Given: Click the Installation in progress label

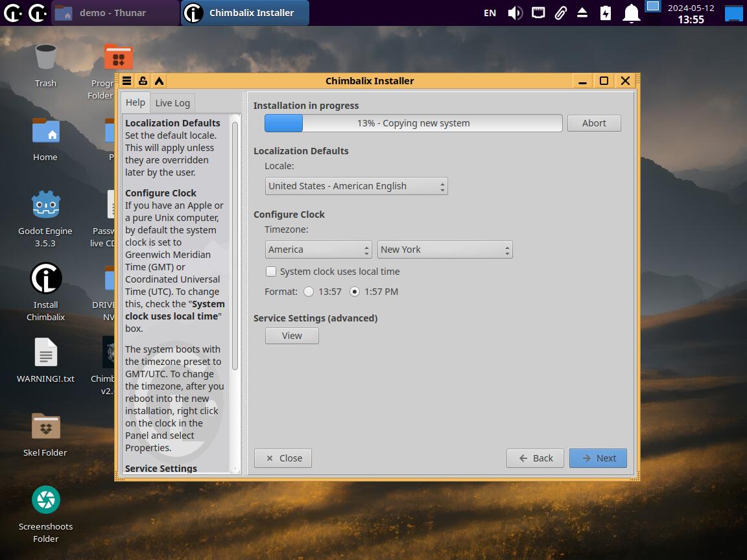Looking at the screenshot, I should point(306,106).
